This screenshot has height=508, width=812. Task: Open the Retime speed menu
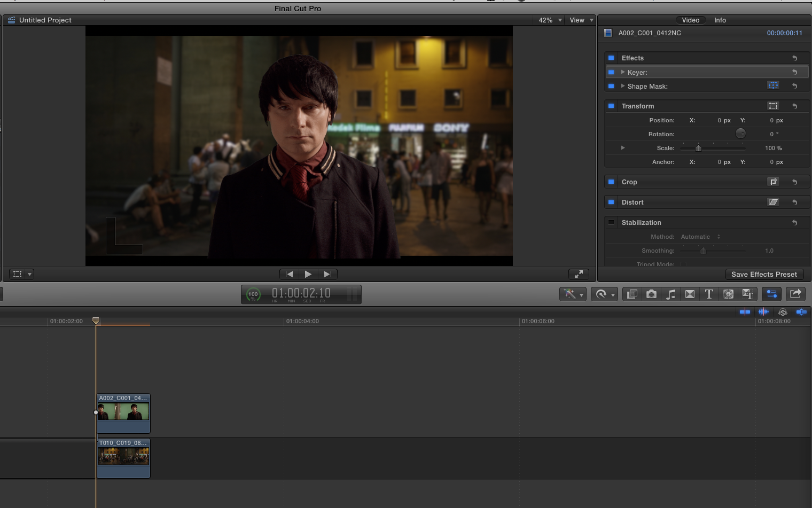[605, 294]
